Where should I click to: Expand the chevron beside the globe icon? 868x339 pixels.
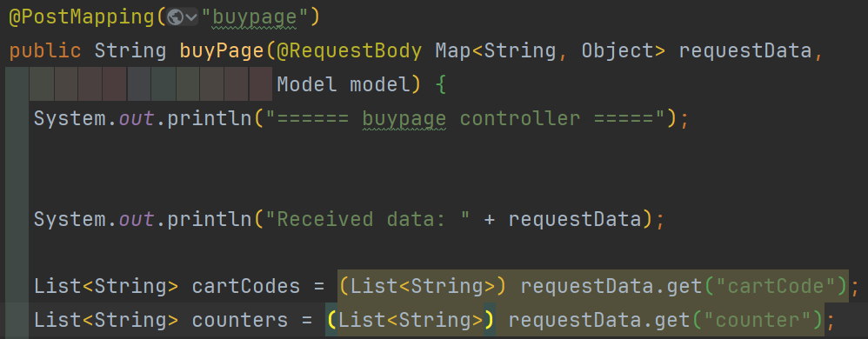(x=191, y=17)
